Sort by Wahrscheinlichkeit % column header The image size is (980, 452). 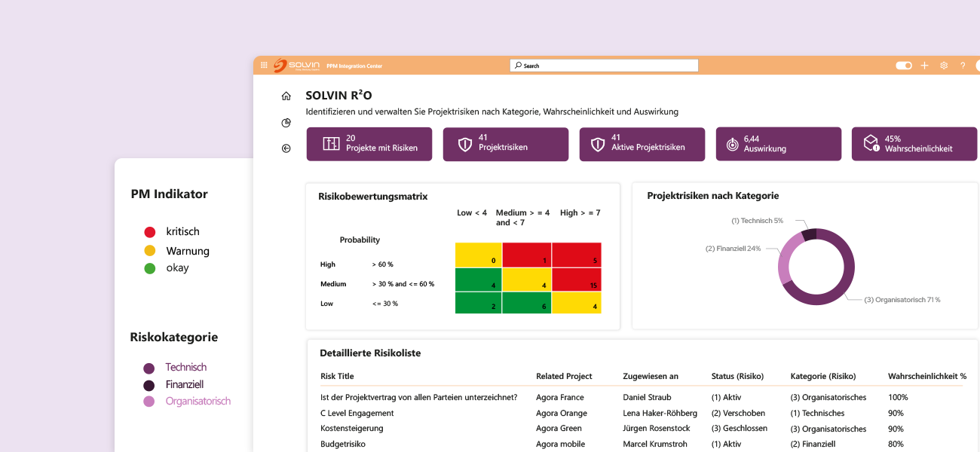pos(927,376)
